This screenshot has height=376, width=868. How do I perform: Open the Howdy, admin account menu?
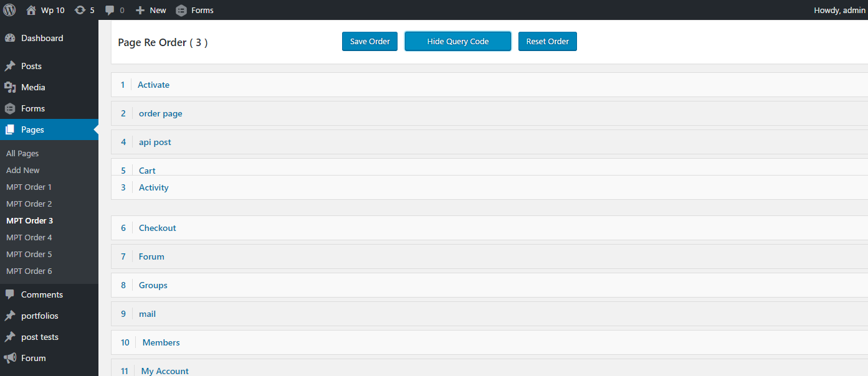pos(839,10)
